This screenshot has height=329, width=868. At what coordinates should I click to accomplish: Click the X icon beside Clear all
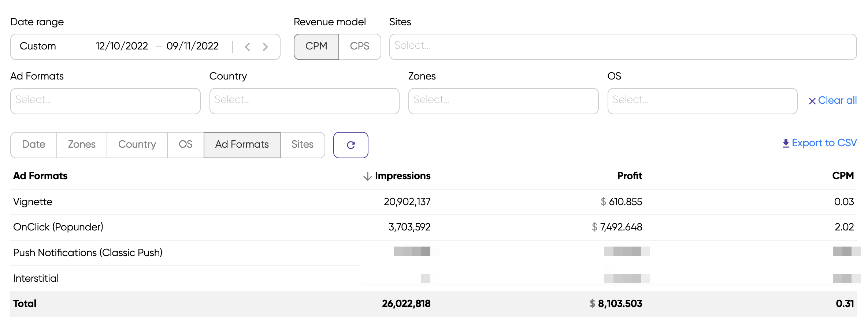[x=812, y=101]
